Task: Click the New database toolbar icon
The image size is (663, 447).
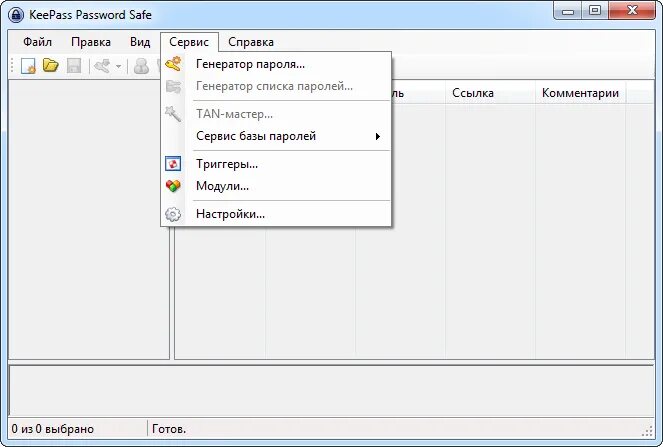Action: [x=28, y=66]
